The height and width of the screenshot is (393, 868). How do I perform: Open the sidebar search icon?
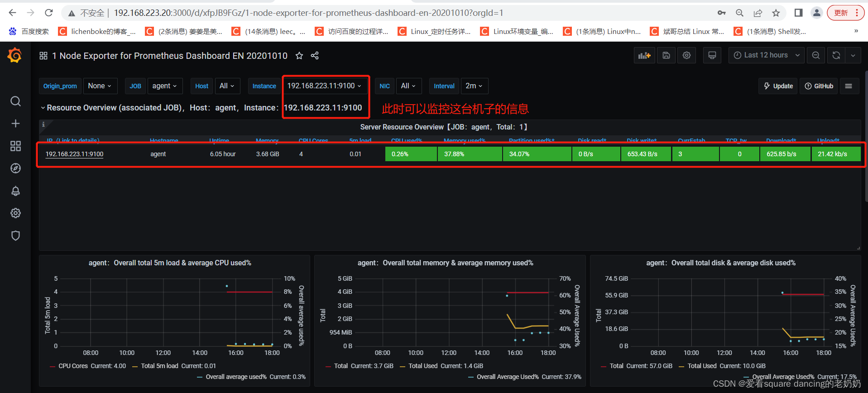pyautogui.click(x=15, y=101)
